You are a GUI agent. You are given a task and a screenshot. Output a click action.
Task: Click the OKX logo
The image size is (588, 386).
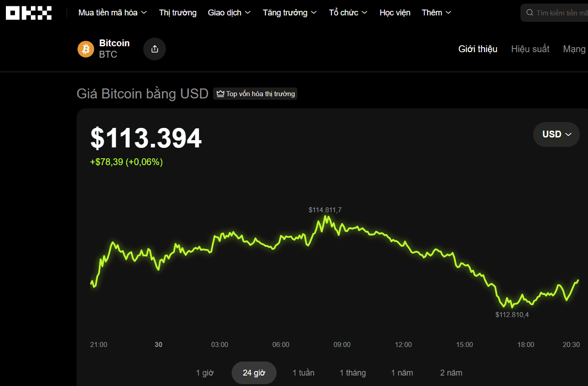[29, 13]
